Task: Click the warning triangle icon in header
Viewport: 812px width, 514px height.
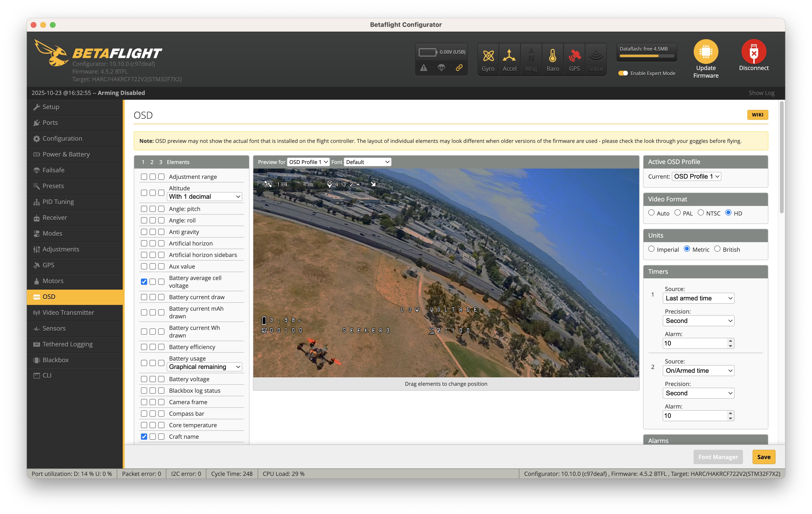Action: coord(423,68)
